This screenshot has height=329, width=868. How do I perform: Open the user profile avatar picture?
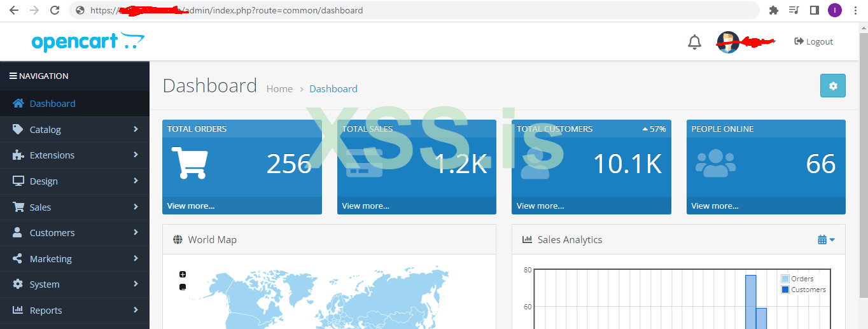coord(727,42)
